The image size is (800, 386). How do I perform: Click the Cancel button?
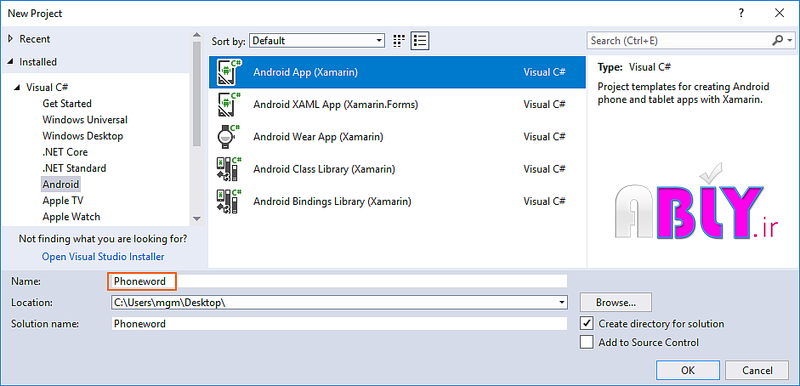coord(757,371)
